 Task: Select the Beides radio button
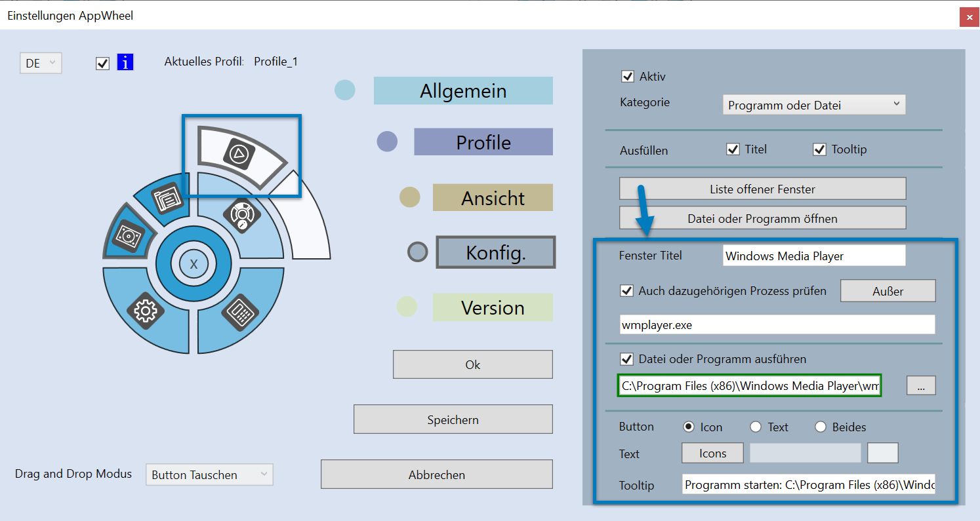[x=821, y=427]
